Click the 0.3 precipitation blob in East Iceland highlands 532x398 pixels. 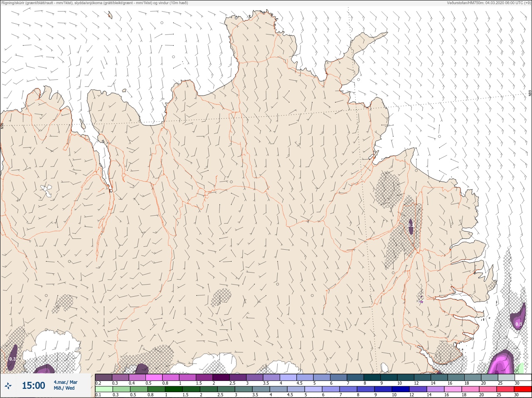pyautogui.click(x=411, y=226)
